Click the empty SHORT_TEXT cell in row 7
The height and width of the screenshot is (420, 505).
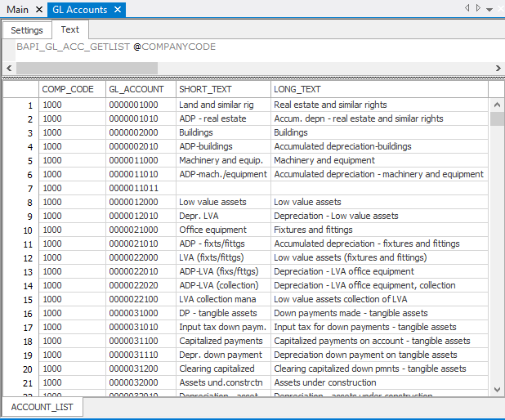point(223,188)
